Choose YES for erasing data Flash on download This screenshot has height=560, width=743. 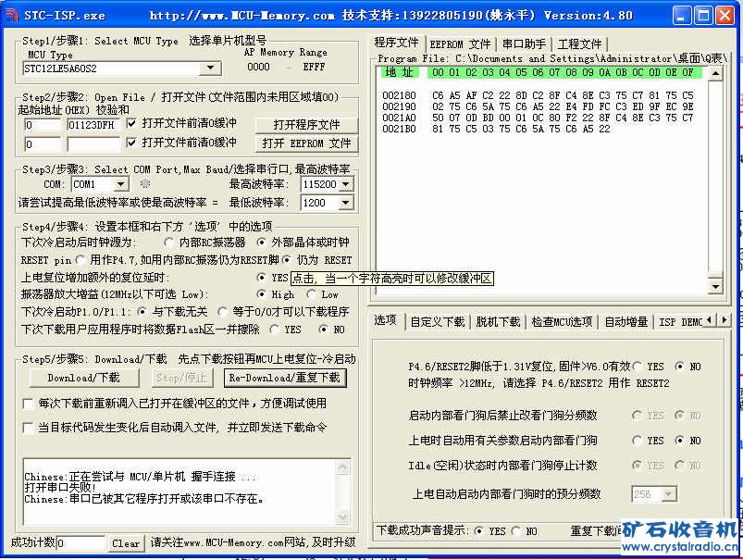[274, 330]
